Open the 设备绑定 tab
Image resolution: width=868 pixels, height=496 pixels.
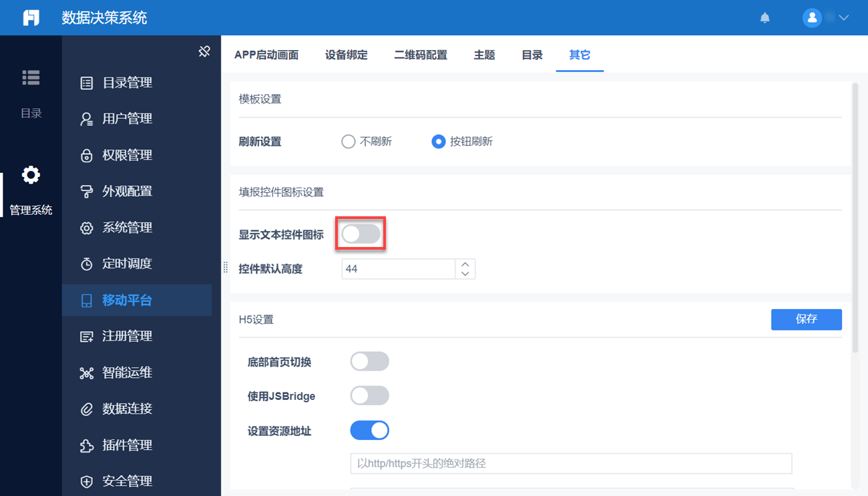(x=347, y=55)
